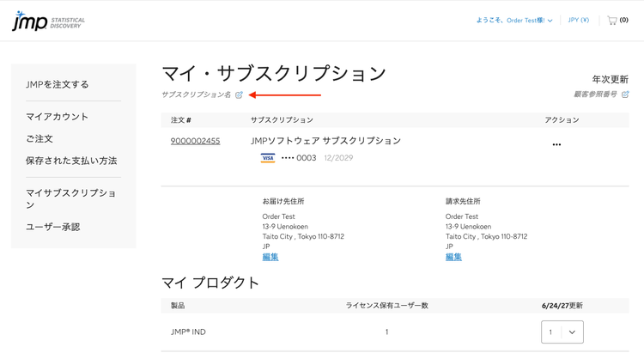This screenshot has width=644, height=353.
Task: Click the 6/24/27更新 renewal date header
Action: pos(562,305)
